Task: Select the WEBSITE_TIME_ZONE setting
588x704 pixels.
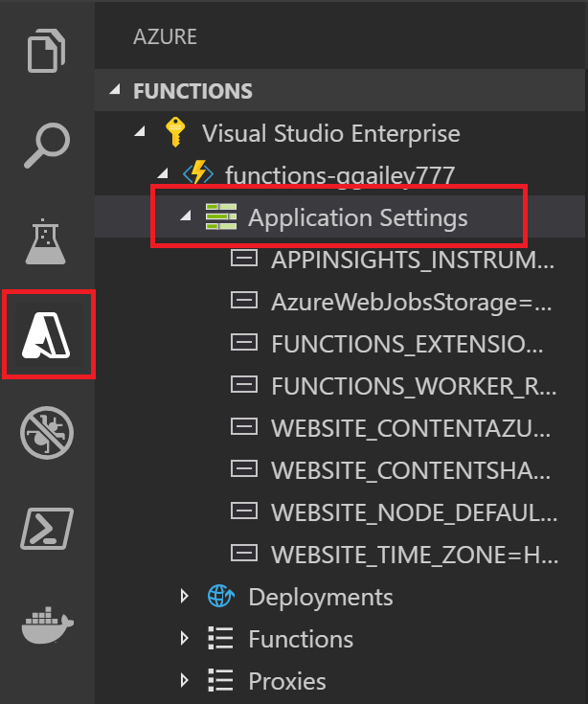Action: (x=412, y=555)
